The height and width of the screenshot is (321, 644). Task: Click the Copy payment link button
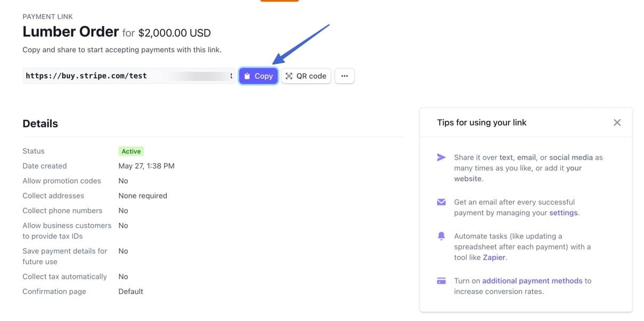[x=259, y=76]
